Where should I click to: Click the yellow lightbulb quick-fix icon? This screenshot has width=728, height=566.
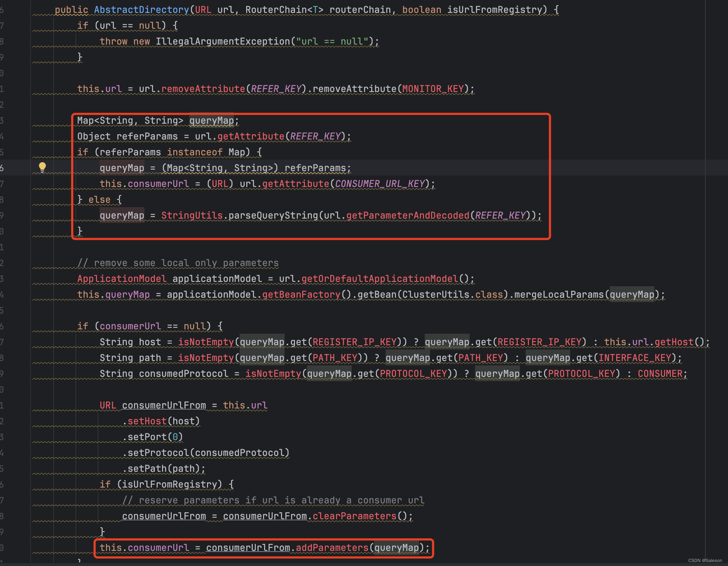point(42,167)
